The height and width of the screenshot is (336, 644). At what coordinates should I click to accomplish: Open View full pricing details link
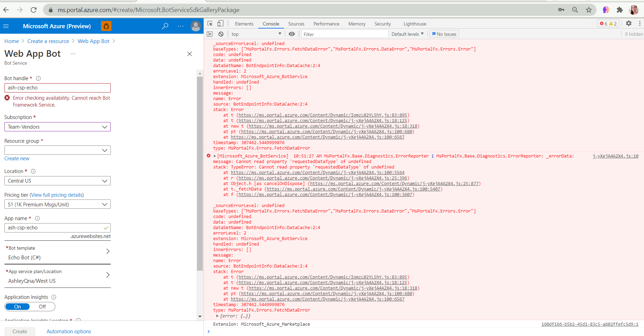point(56,195)
